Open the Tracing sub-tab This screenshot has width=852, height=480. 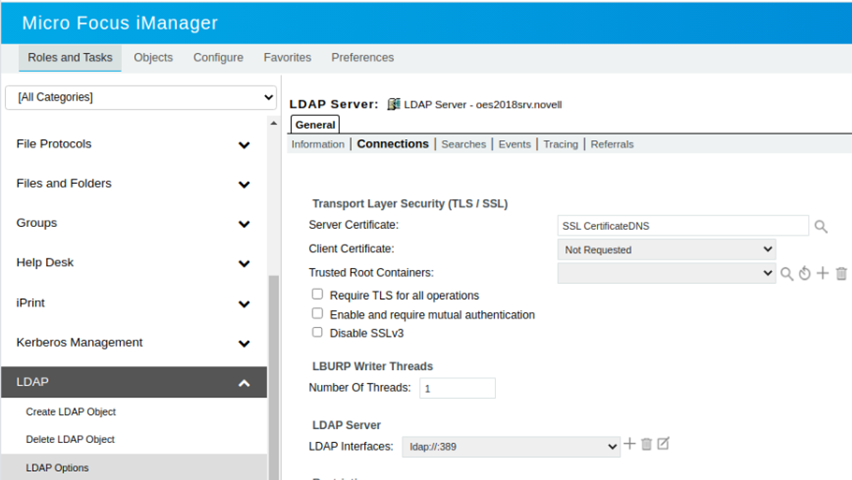point(560,144)
